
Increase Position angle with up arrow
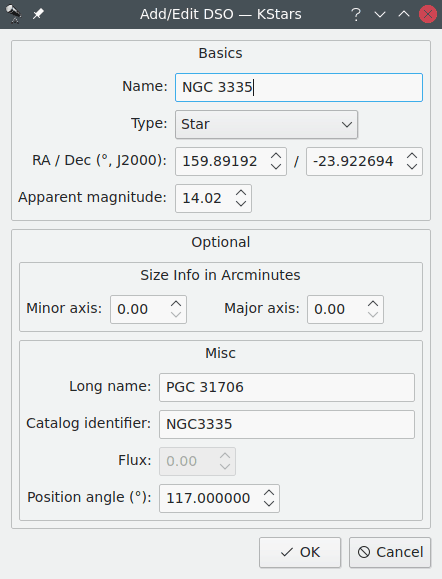point(269,493)
